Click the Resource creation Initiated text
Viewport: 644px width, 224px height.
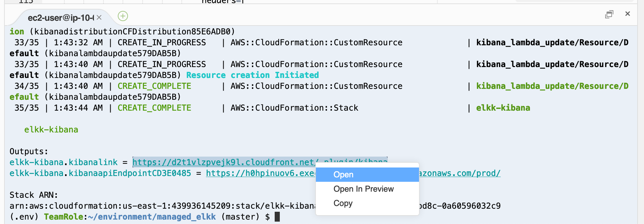(x=253, y=75)
